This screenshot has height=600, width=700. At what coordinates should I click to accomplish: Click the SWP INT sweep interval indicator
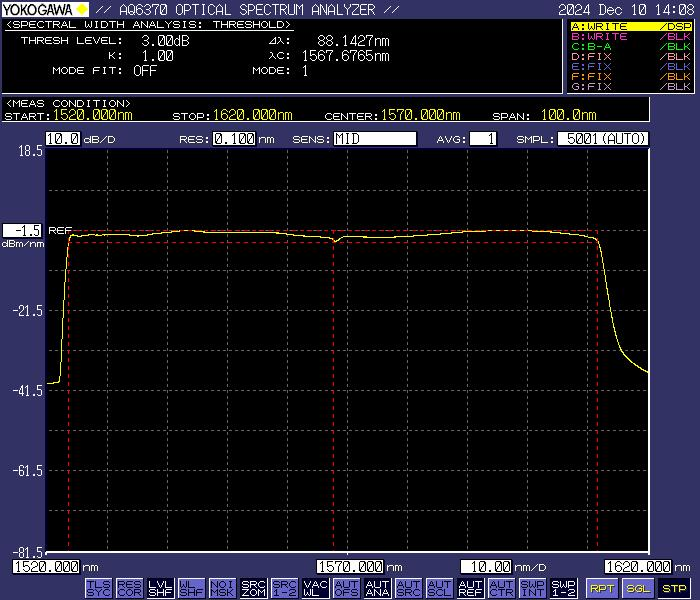(x=533, y=588)
